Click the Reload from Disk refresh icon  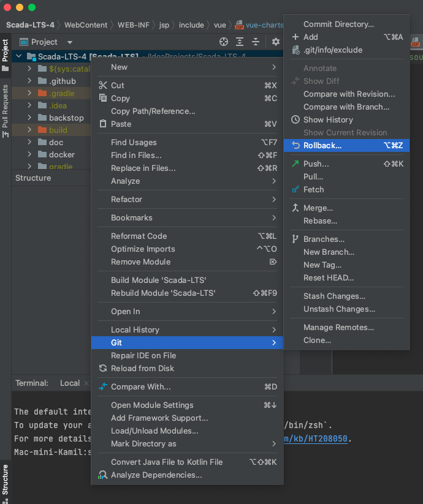click(x=103, y=369)
